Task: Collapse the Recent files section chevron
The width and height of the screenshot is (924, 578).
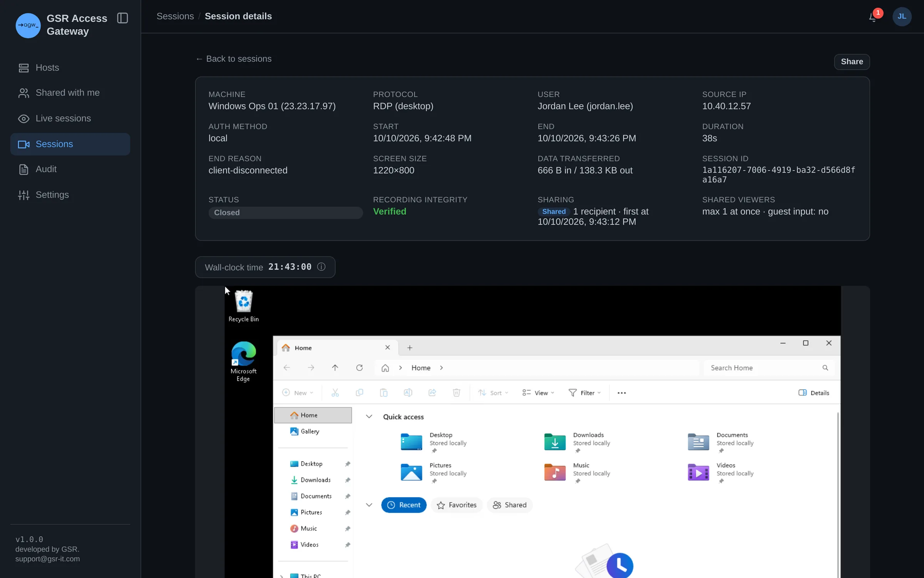Action: pos(369,505)
